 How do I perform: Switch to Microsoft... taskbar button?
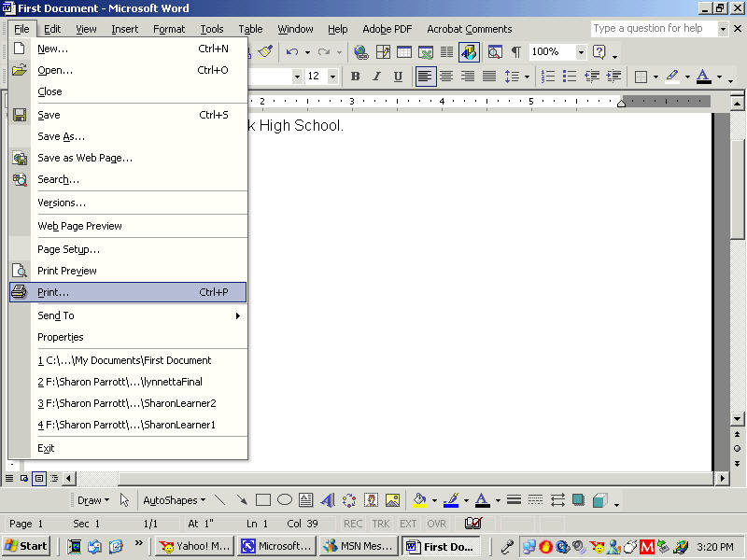pyautogui.click(x=276, y=546)
